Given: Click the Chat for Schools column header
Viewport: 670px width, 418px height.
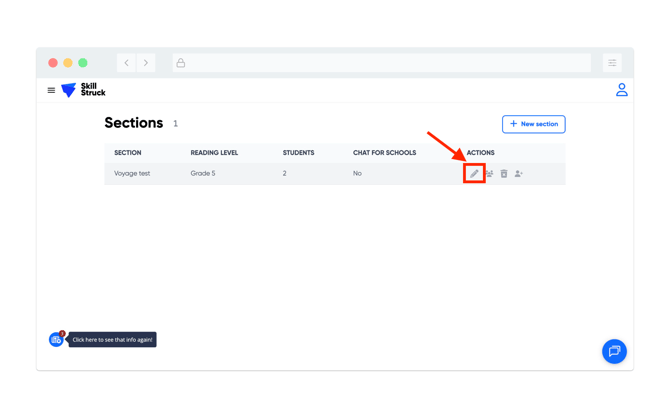Looking at the screenshot, I should [x=384, y=153].
